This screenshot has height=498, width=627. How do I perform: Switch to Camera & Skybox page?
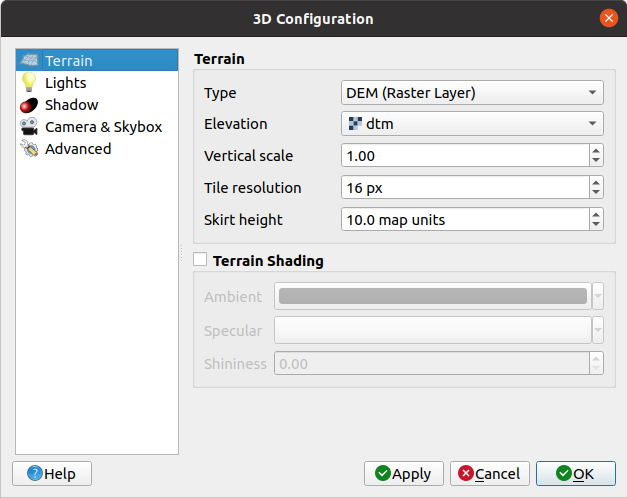click(x=103, y=127)
